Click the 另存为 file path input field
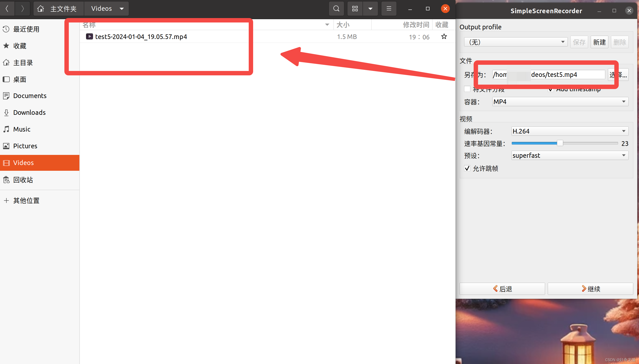Screen dimensions: 639x364 (x=546, y=74)
